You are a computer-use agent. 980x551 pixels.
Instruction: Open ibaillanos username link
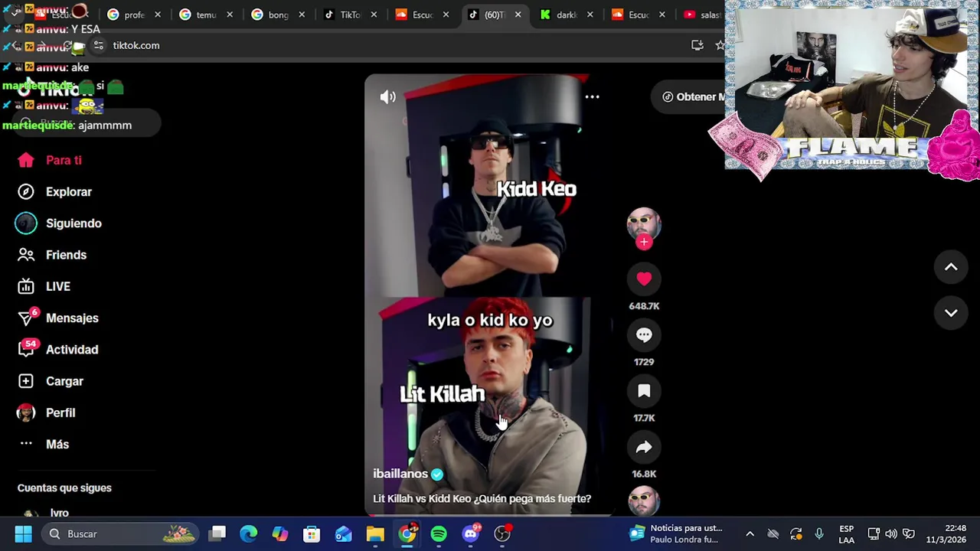point(400,474)
